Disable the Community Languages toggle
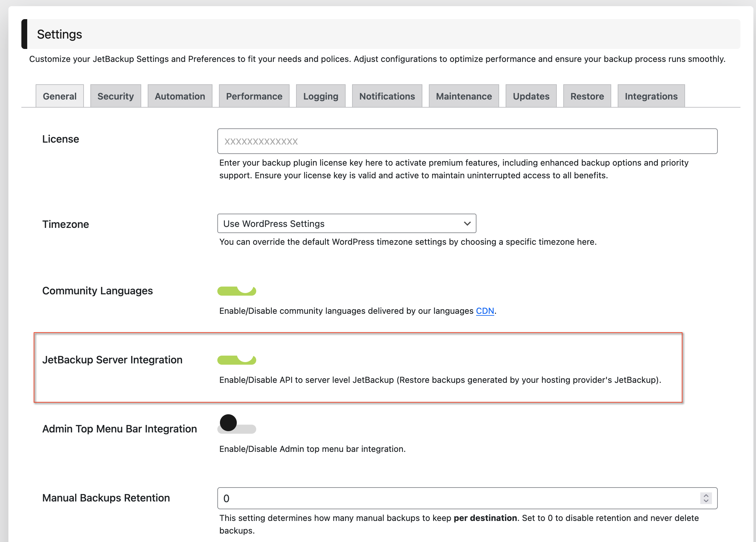This screenshot has height=542, width=756. tap(237, 290)
